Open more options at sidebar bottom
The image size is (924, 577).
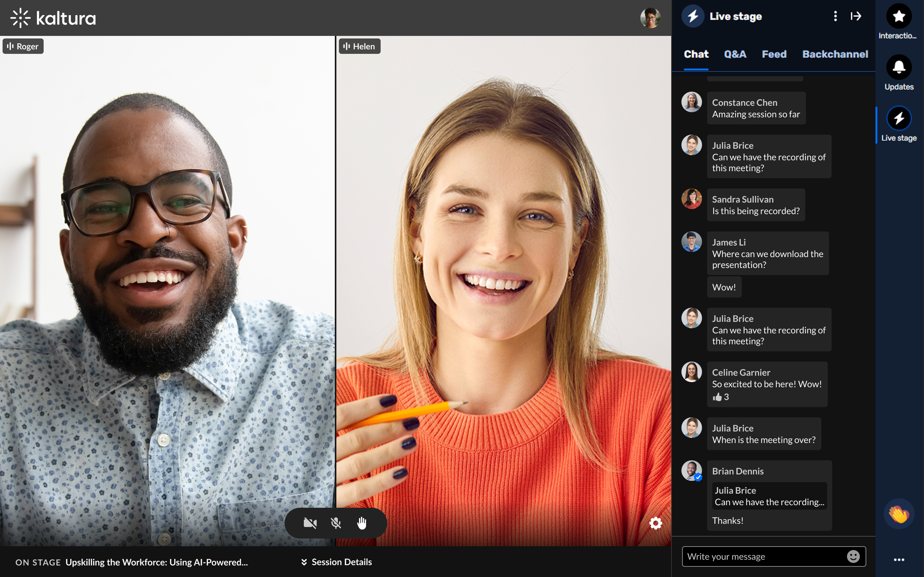point(899,560)
